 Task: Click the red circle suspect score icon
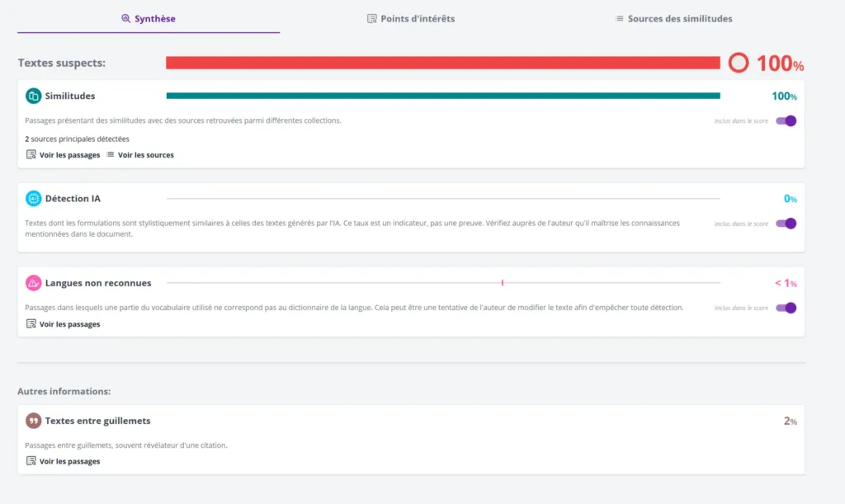click(739, 63)
